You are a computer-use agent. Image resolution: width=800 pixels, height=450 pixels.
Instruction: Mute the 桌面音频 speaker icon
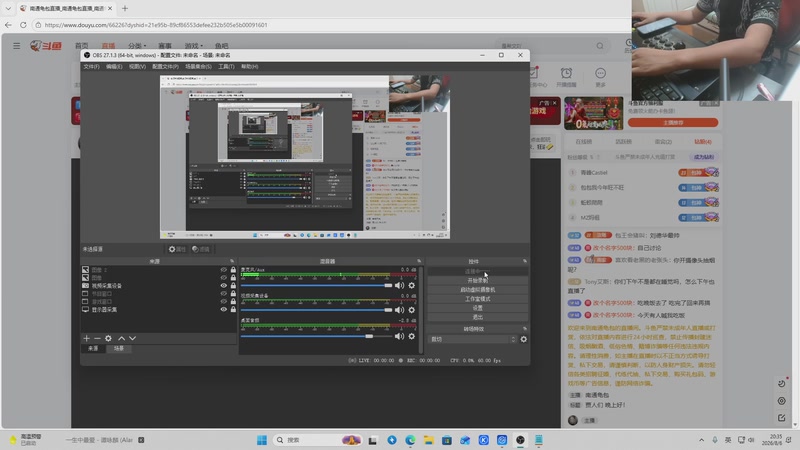[399, 336]
